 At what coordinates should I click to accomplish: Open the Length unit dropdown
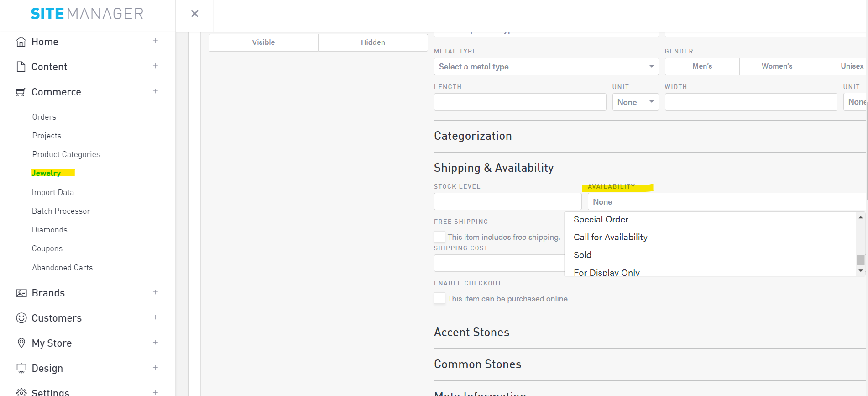635,102
